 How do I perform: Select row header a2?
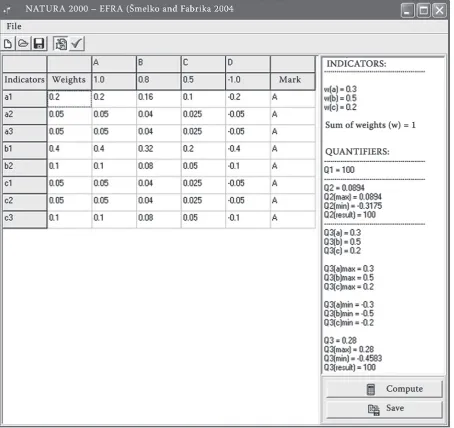click(24, 116)
